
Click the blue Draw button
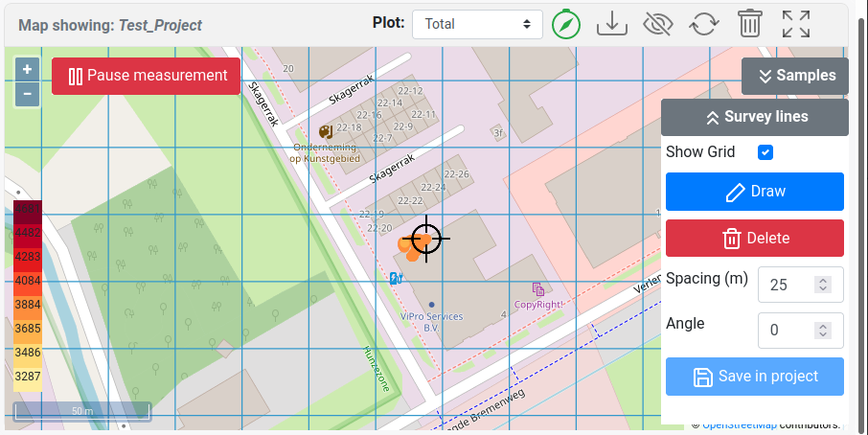tap(754, 192)
